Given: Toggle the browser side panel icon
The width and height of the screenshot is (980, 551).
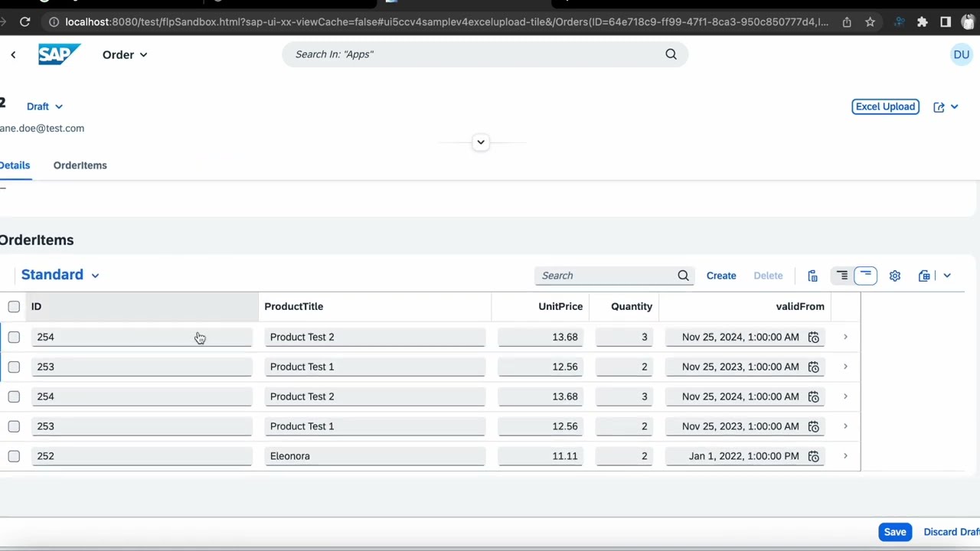Looking at the screenshot, I should coord(946,22).
